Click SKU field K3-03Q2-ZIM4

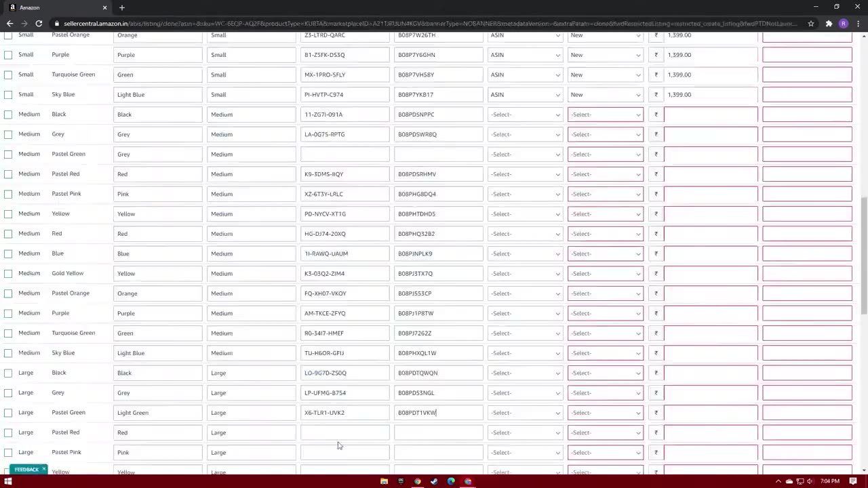(x=345, y=273)
